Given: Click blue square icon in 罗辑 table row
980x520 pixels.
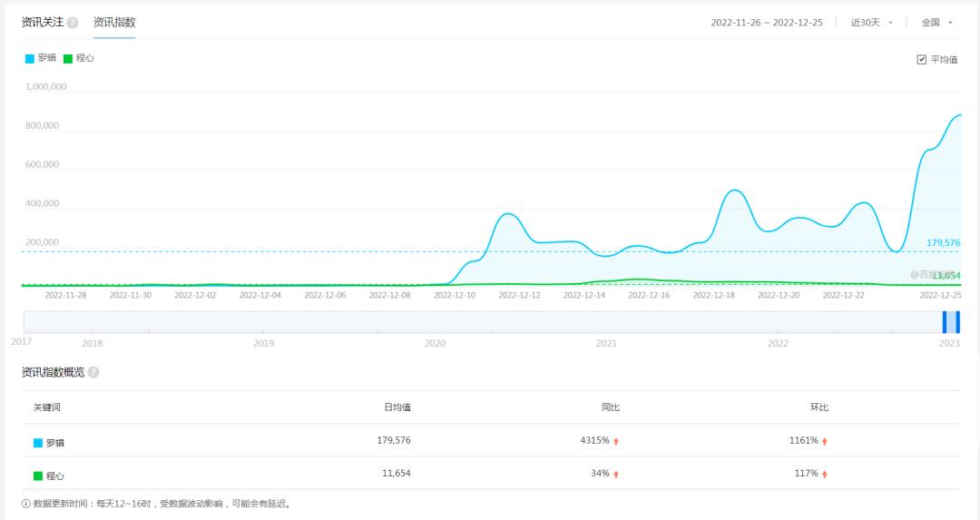Looking at the screenshot, I should tap(38, 443).
